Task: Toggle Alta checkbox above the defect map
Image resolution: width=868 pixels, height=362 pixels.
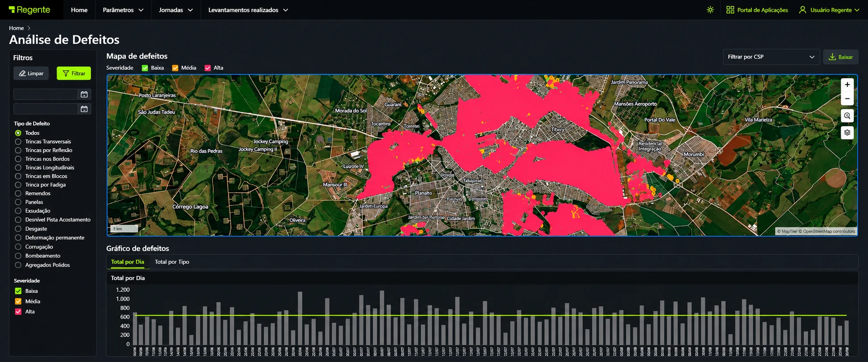Action: point(207,68)
